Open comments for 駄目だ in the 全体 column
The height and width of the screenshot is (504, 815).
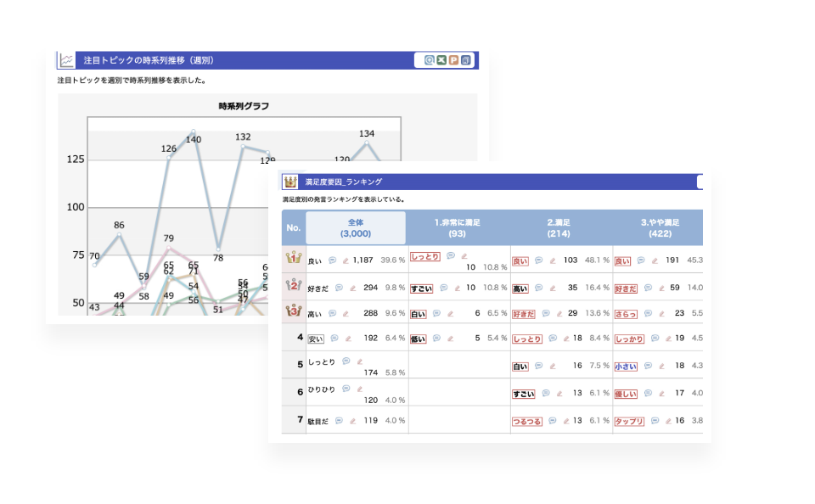point(339,420)
